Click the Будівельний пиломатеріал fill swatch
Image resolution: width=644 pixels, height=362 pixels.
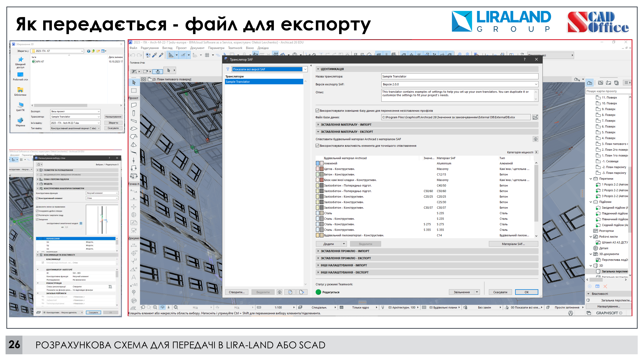pyautogui.click(x=317, y=235)
